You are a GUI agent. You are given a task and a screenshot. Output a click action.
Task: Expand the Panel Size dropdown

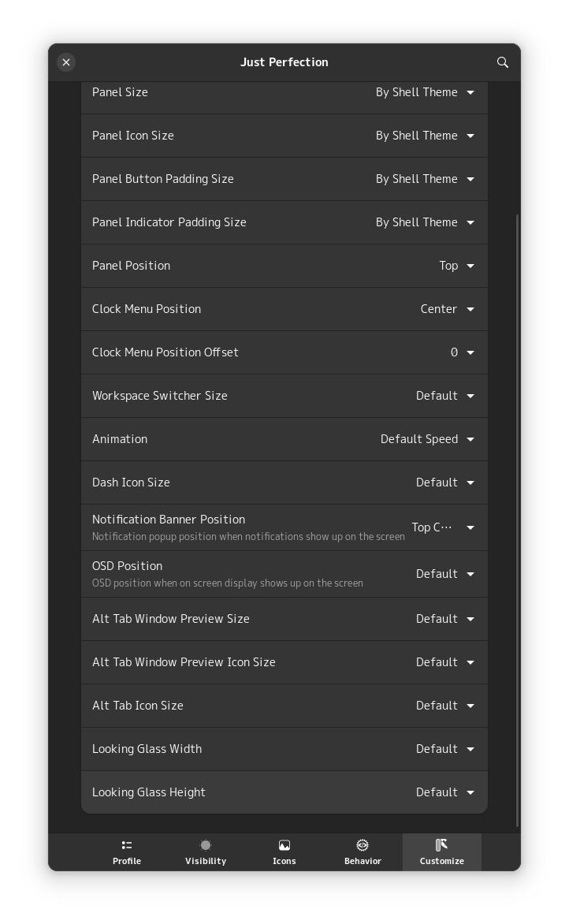(425, 92)
